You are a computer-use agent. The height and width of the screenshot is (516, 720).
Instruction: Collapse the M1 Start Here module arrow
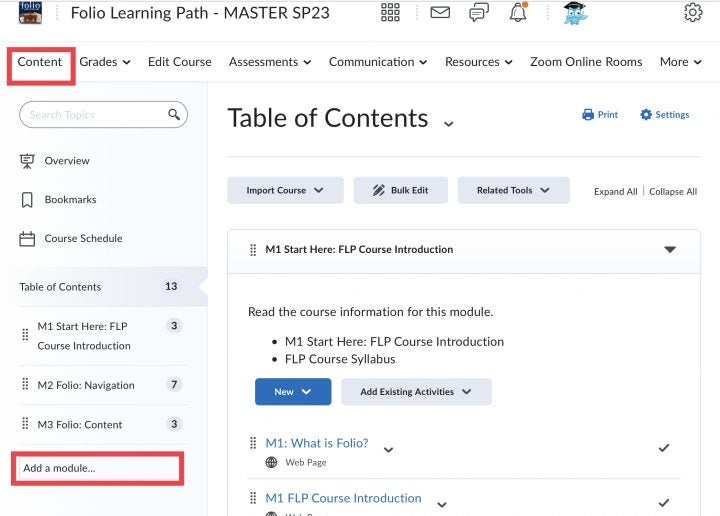670,250
